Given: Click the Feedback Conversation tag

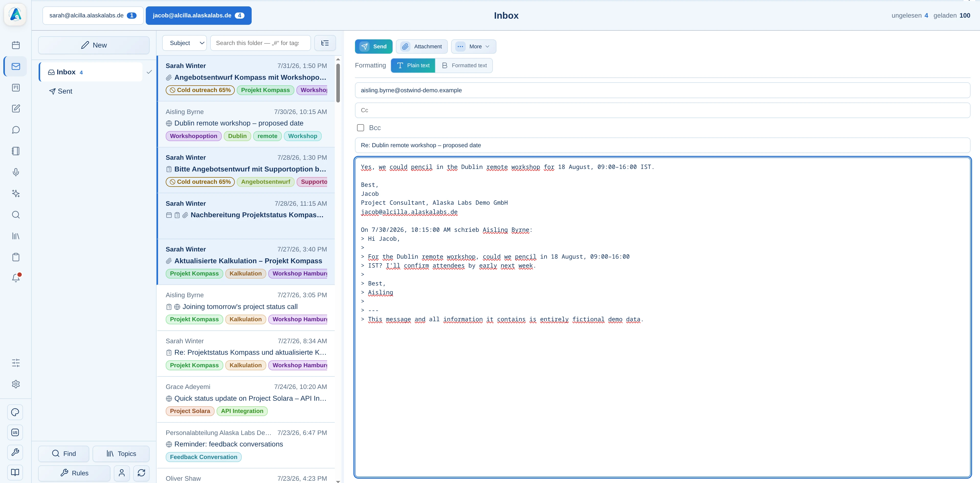Looking at the screenshot, I should [204, 457].
